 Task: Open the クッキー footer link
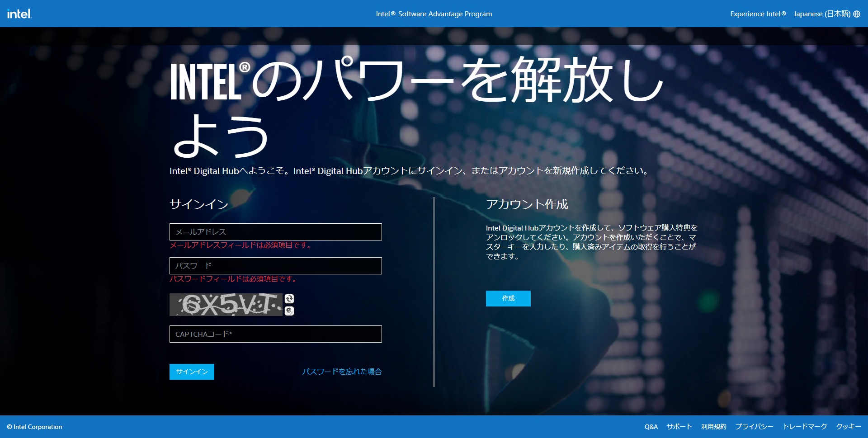click(848, 427)
